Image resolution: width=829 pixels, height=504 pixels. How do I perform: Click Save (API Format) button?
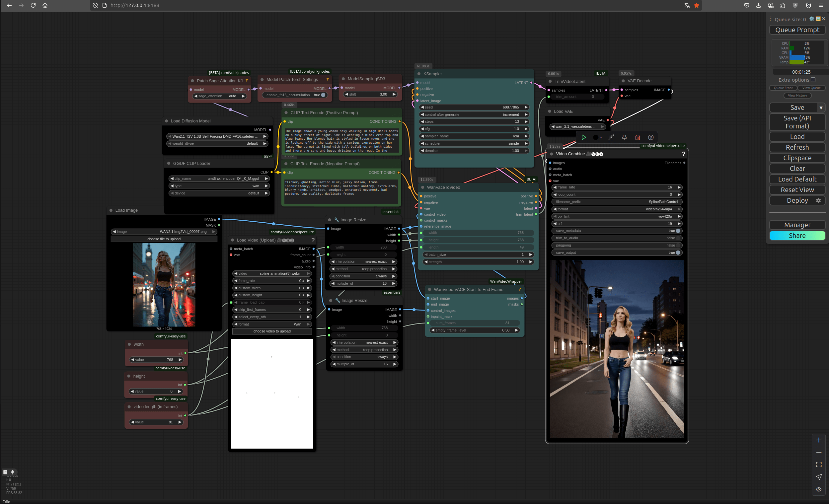tap(797, 122)
